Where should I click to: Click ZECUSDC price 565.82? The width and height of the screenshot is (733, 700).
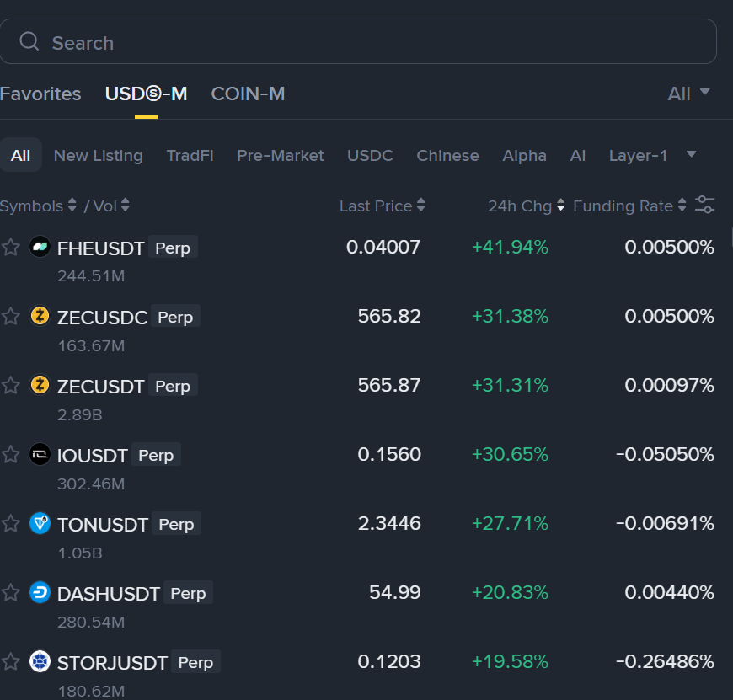(389, 316)
